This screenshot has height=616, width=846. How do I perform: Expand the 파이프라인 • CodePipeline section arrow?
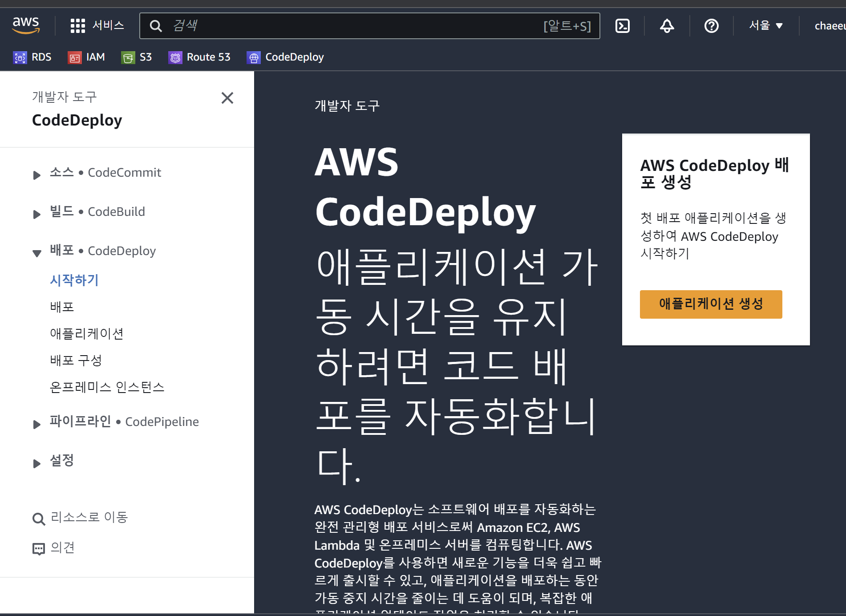(36, 424)
